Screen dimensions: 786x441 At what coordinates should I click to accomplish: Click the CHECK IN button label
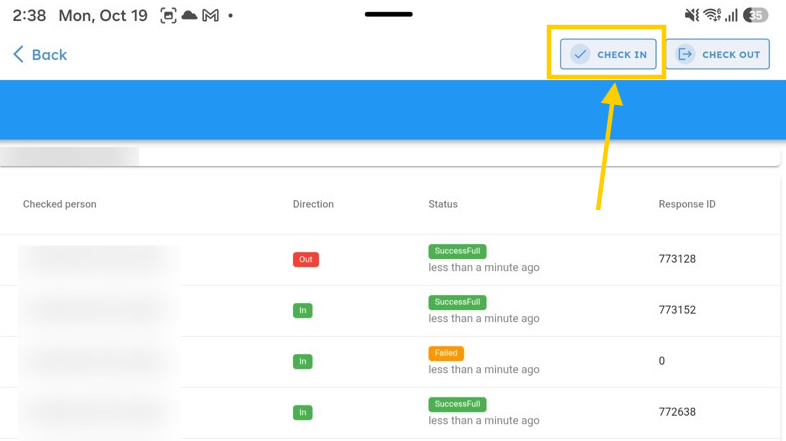click(622, 55)
